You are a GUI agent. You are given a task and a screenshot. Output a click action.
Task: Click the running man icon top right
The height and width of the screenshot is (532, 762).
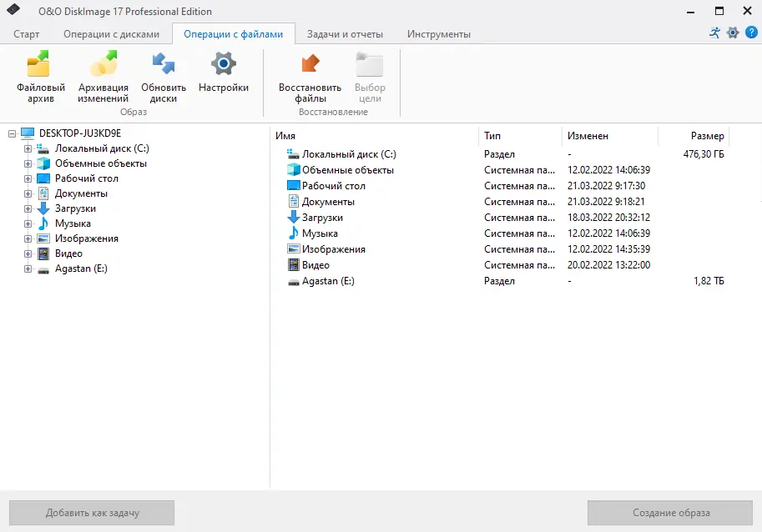pos(714,33)
